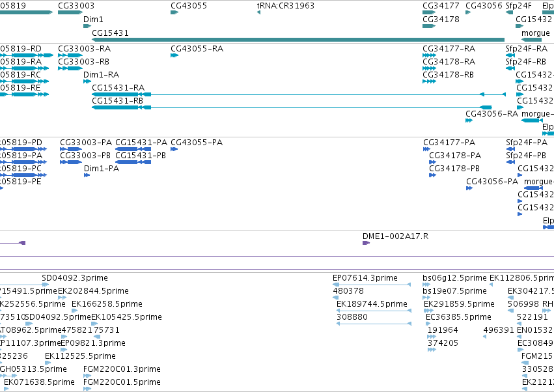Select protein Sfp24F-PB
The width and height of the screenshot is (554, 392).
(x=526, y=156)
